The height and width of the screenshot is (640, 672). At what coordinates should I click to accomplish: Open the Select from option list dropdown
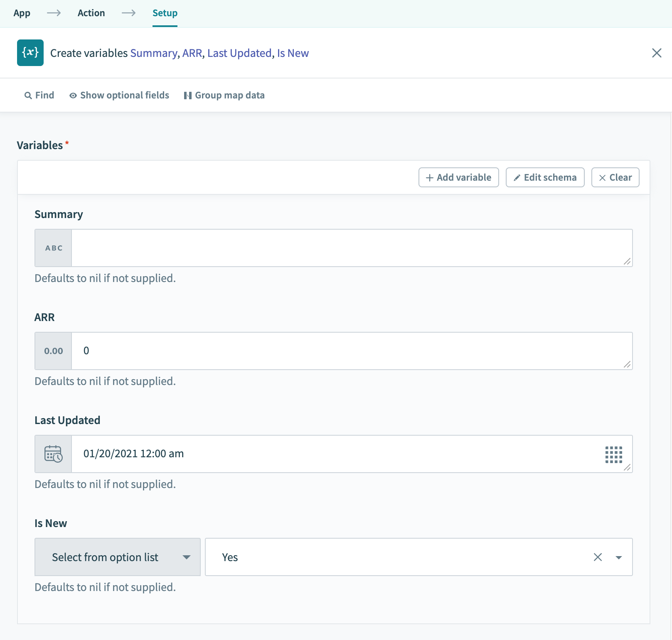[118, 557]
